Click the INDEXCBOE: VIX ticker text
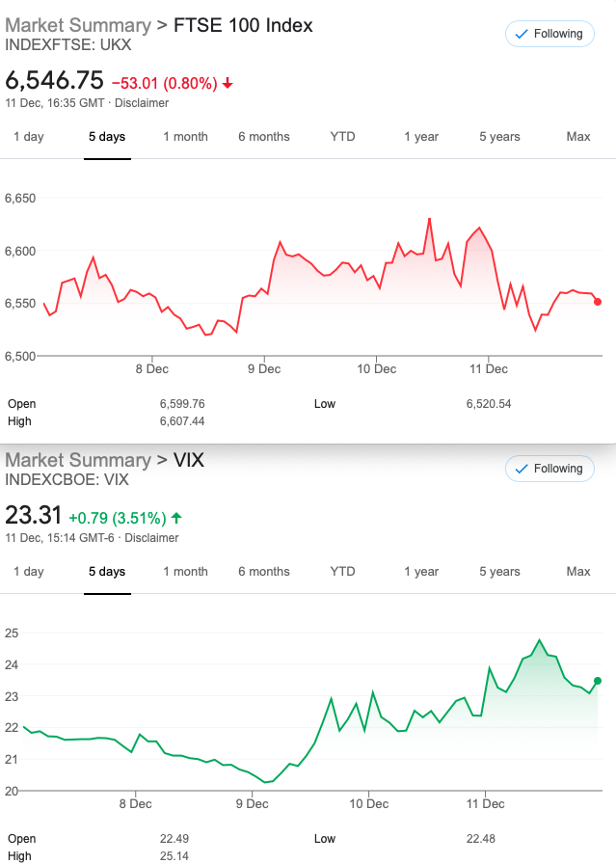The image size is (616, 864). pyautogui.click(x=67, y=479)
